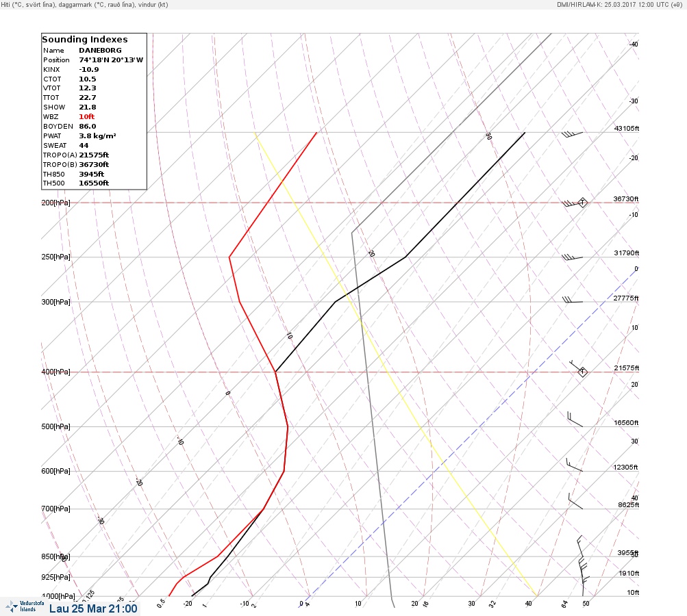This screenshot has height=616, width=687.
Task: Click the forecast time 'Lau 25 Mar 21:00'
Action: click(x=93, y=608)
